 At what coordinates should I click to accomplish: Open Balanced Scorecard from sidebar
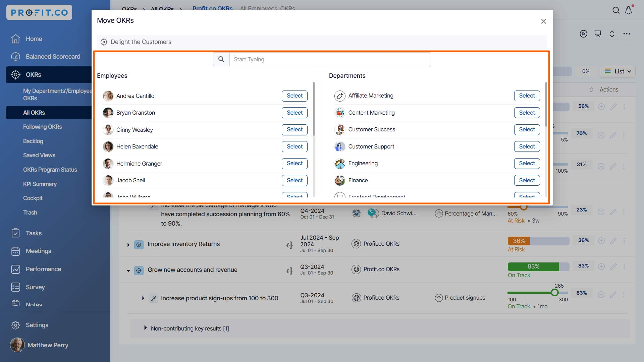pyautogui.click(x=53, y=57)
